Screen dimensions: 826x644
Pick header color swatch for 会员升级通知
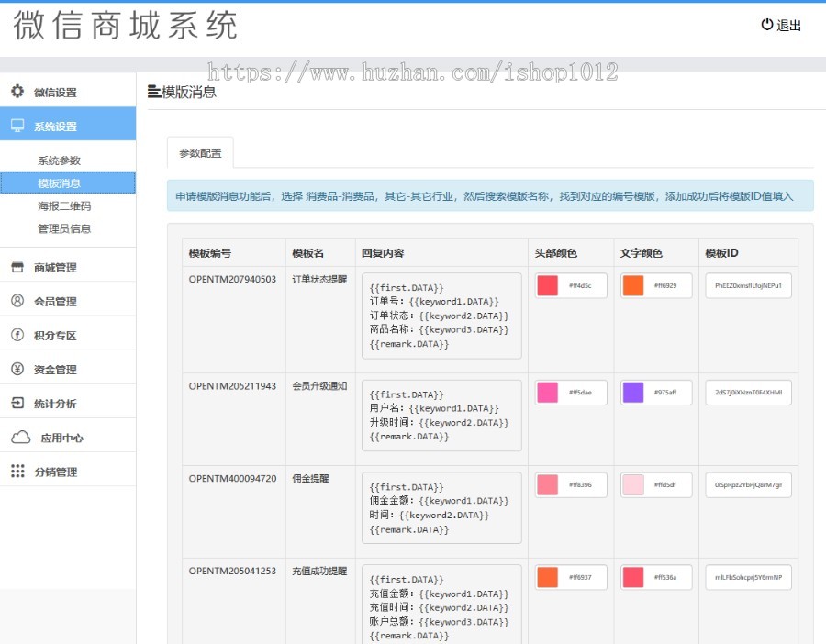point(547,393)
